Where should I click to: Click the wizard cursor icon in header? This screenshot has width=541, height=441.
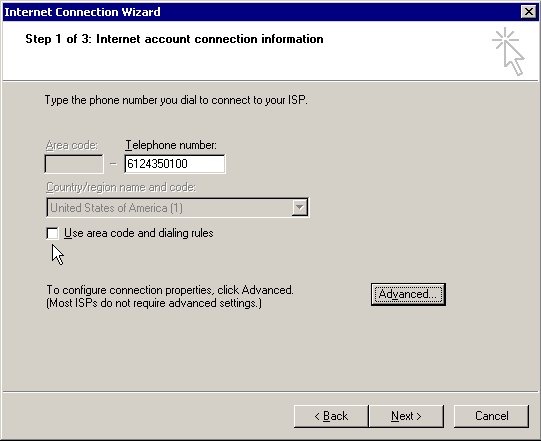(508, 51)
